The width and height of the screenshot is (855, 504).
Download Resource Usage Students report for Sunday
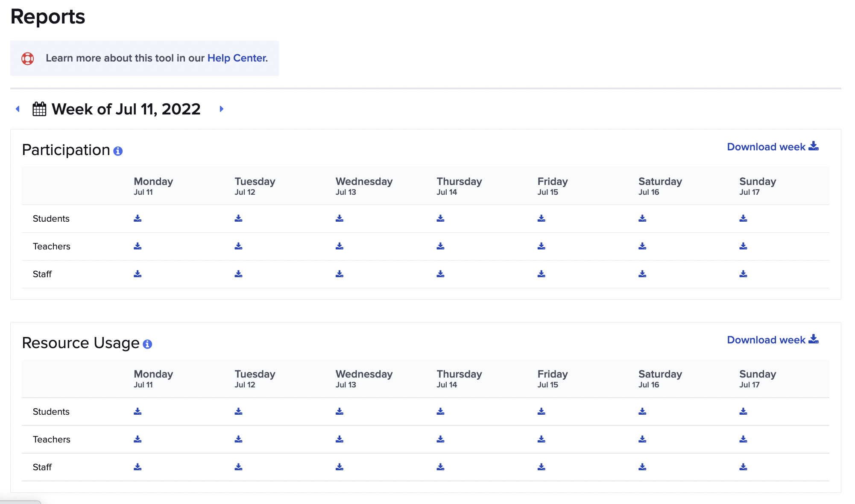click(x=743, y=411)
